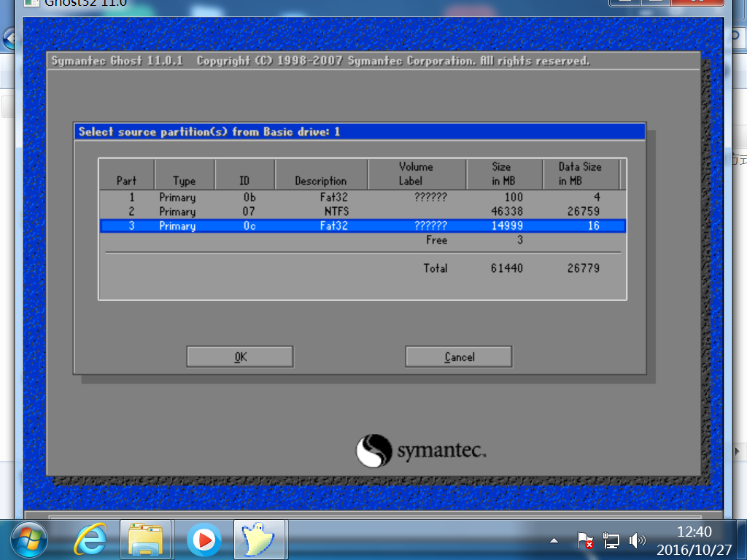Select highlighted partition 3 Fat32 row
This screenshot has height=560, width=747.
(363, 226)
